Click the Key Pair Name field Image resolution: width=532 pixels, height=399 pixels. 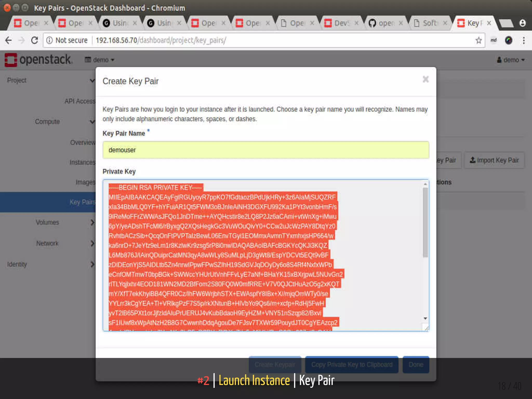tap(265, 150)
